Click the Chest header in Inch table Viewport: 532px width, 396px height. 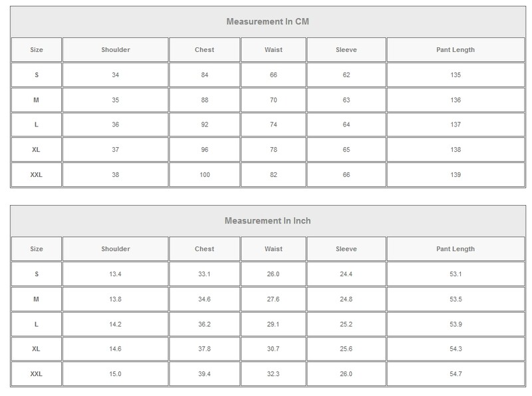(204, 249)
